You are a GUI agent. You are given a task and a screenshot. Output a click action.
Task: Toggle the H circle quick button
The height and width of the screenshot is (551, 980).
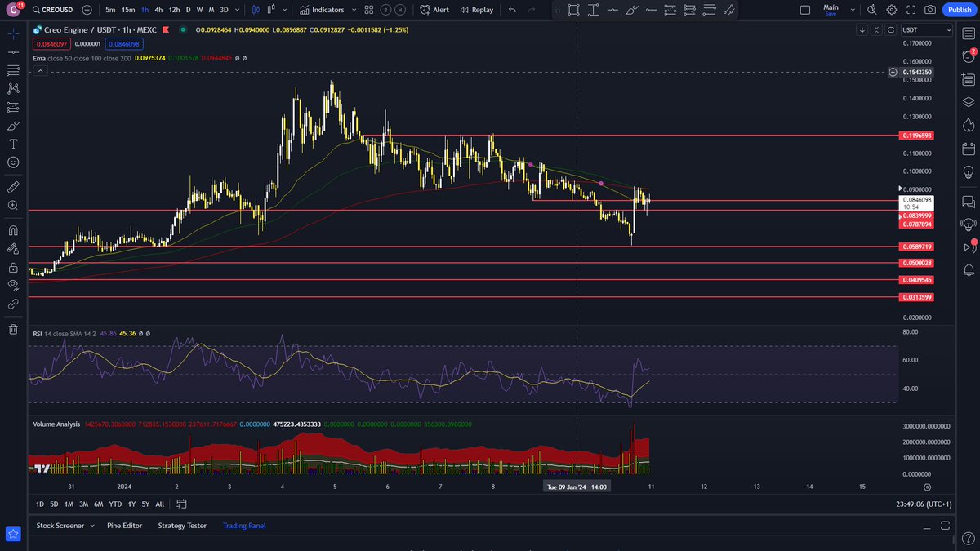(x=400, y=10)
